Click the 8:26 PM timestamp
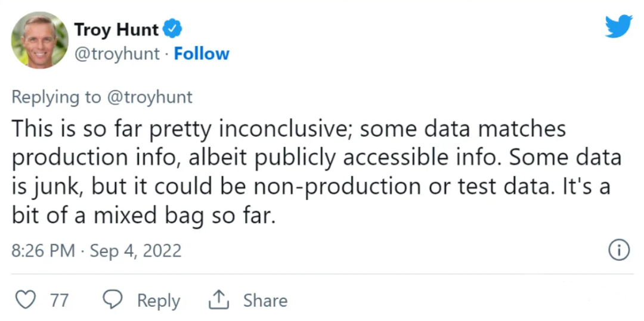Viewport: 644px width, 321px height. [x=43, y=251]
